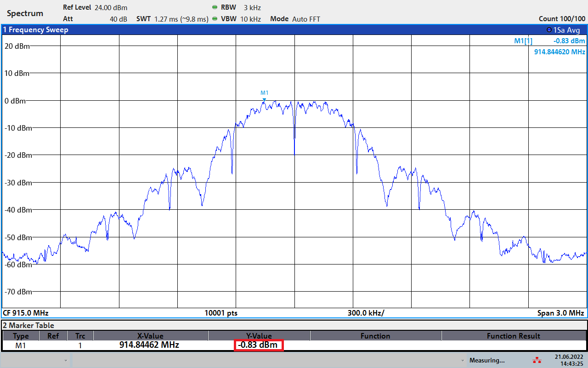The height and width of the screenshot is (368, 588).
Task: Toggle the RBW auto coupling indicator
Action: tap(215, 7)
